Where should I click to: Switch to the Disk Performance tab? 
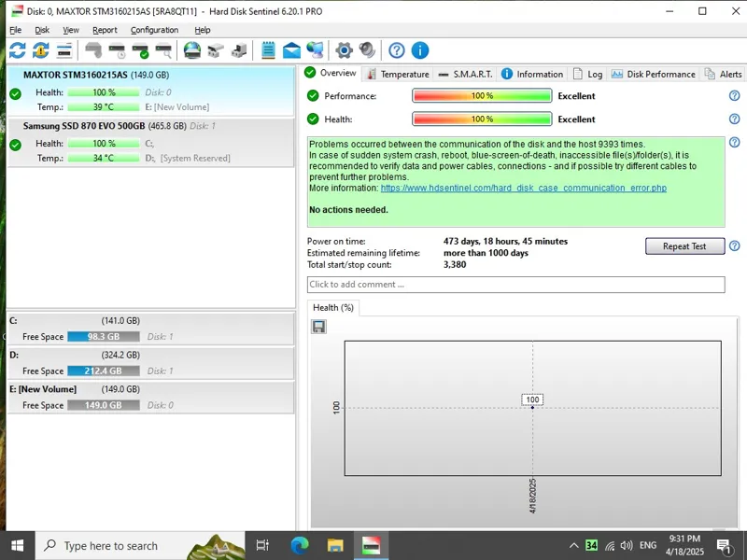click(653, 75)
